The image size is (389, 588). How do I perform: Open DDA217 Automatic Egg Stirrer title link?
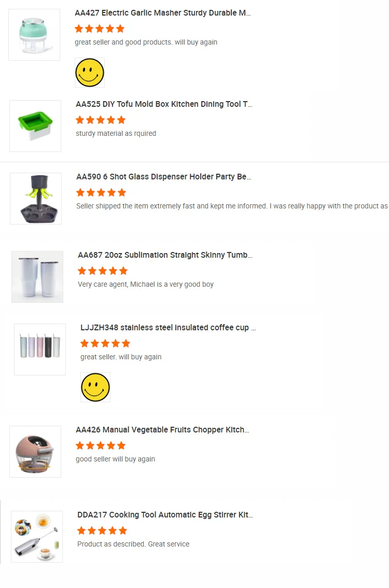tap(165, 515)
